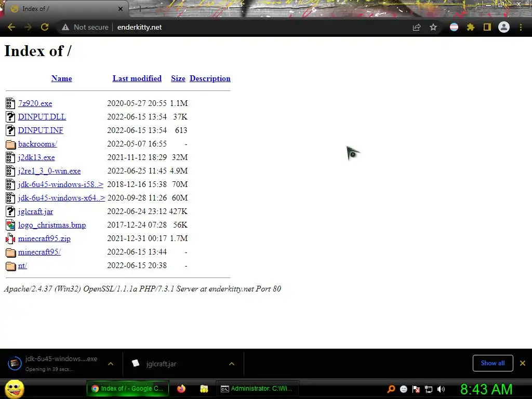Sort the listing by Last modified

(x=137, y=78)
